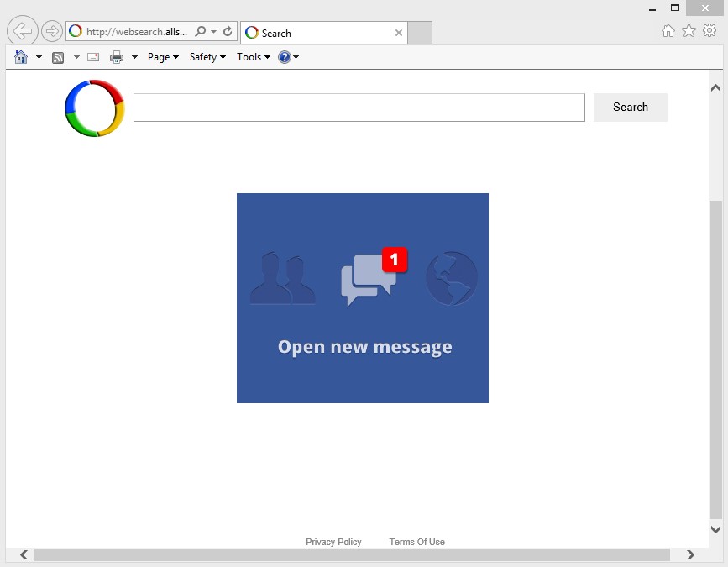The width and height of the screenshot is (728, 567).
Task: Click the vertical scrollbar down arrow
Action: pyautogui.click(x=715, y=529)
